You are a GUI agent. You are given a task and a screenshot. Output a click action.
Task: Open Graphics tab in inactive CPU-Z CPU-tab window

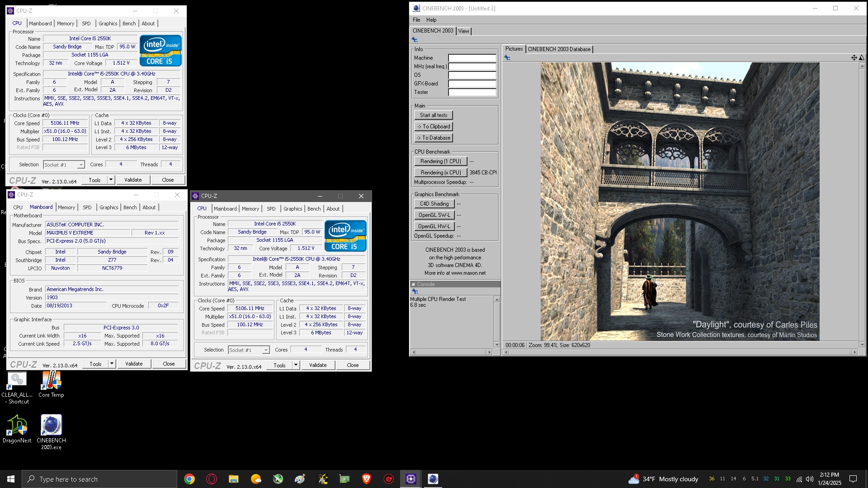pyautogui.click(x=108, y=23)
